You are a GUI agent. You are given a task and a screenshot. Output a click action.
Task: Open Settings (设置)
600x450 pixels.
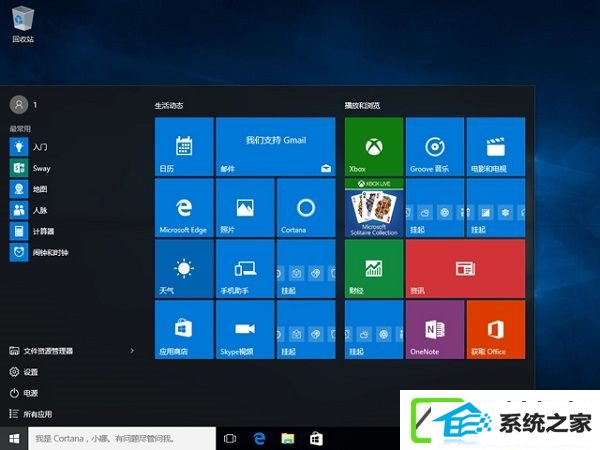24,372
